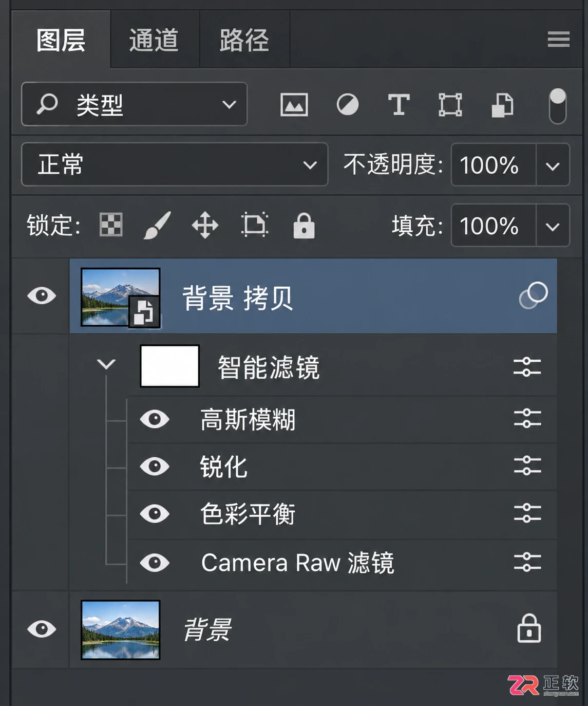Open the 不透明度 slider dropdown arrow
The image size is (588, 706).
click(553, 165)
